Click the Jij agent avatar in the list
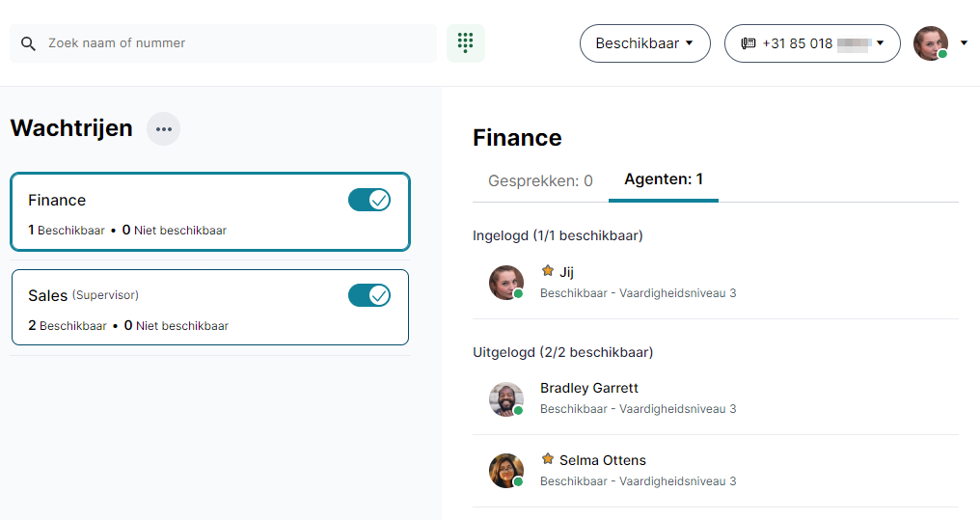This screenshot has width=980, height=520. pyautogui.click(x=505, y=283)
